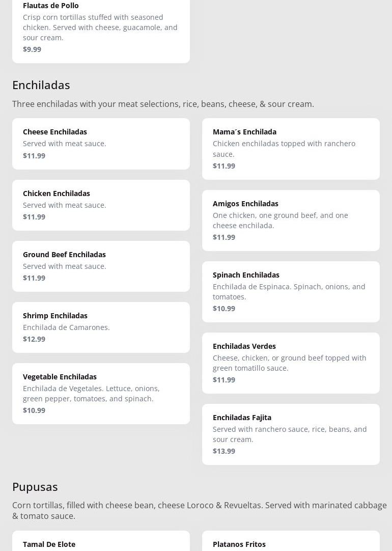The height and width of the screenshot is (551, 392).
Task: Open the Platanos Fritos item
Action: (x=239, y=544)
